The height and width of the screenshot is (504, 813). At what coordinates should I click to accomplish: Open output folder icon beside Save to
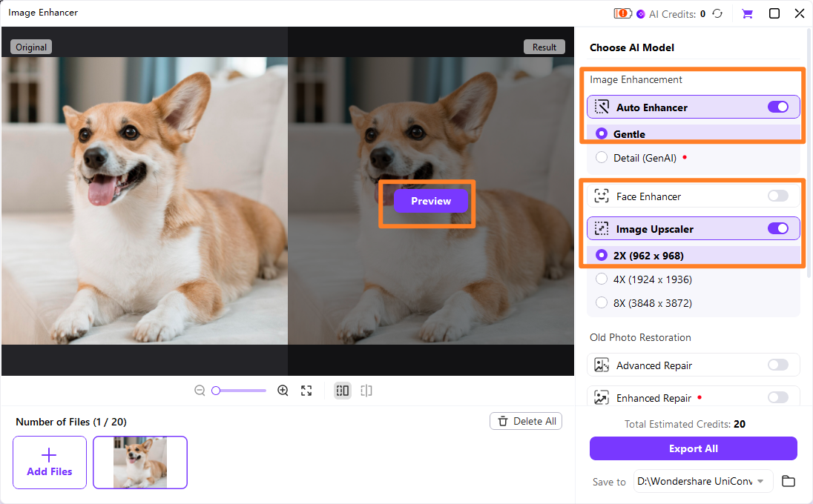coord(788,481)
